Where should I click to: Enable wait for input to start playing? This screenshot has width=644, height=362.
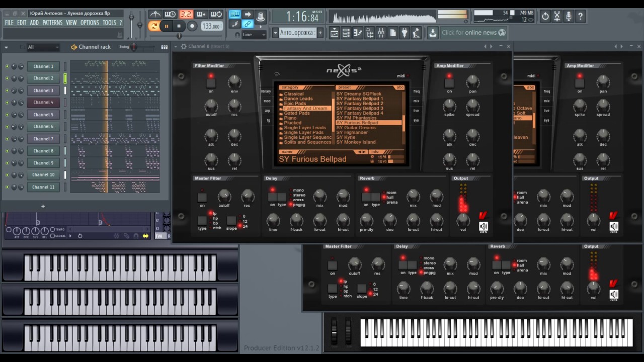(x=171, y=14)
